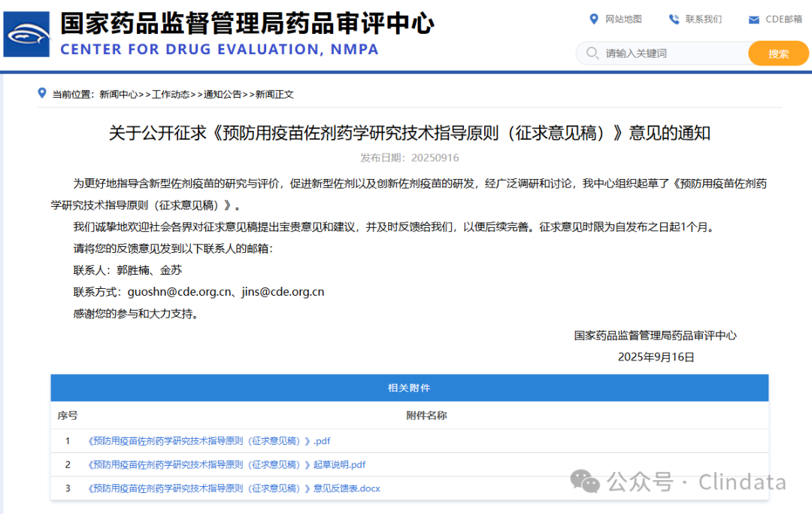This screenshot has height=514, width=812.
Task: Click the 发布日期：20250916 text
Action: tap(410, 157)
